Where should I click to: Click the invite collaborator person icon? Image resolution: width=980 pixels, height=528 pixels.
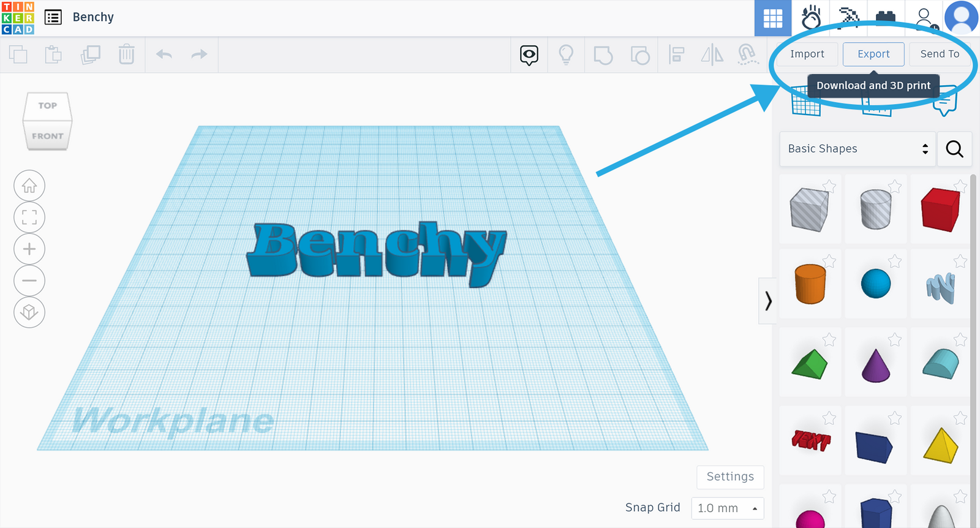pyautogui.click(x=926, y=18)
